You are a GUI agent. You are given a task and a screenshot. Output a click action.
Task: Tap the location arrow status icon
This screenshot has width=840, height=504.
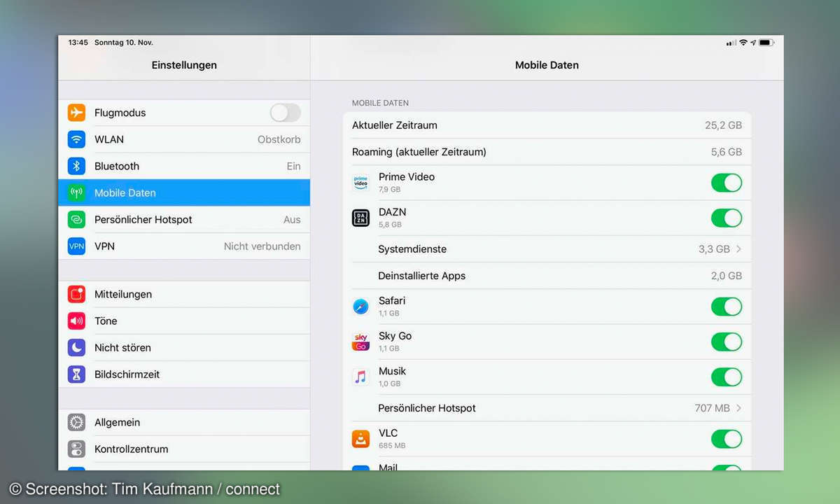[753, 43]
